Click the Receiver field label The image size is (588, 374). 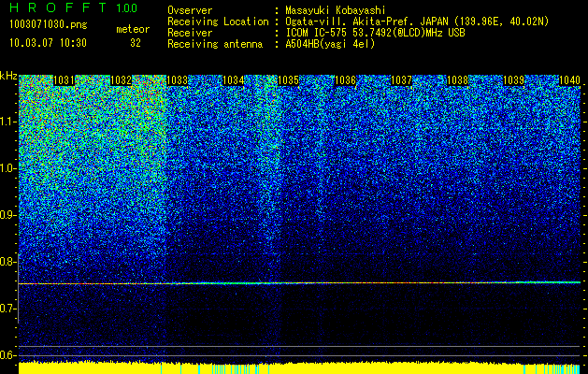[190, 33]
